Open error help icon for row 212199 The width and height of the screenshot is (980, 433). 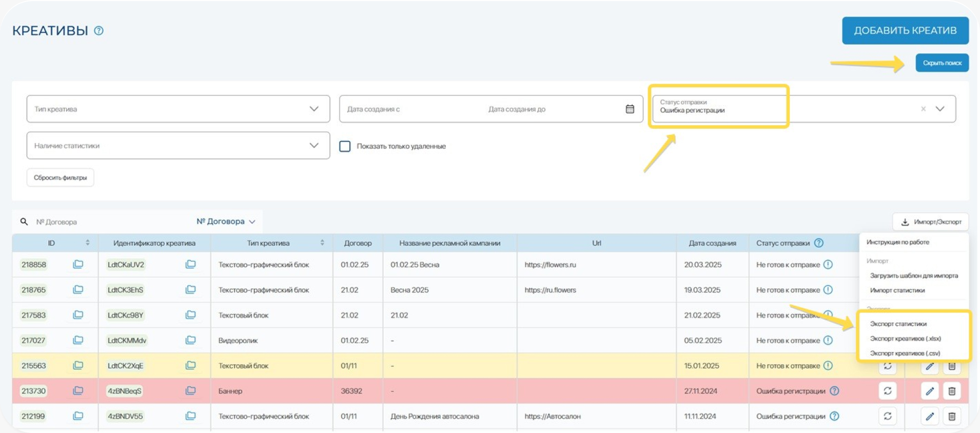coord(835,416)
